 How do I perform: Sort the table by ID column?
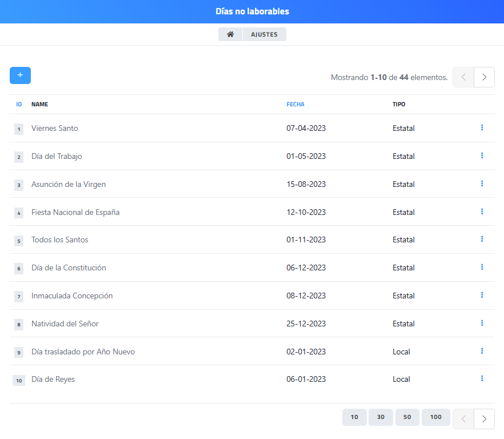tap(19, 105)
